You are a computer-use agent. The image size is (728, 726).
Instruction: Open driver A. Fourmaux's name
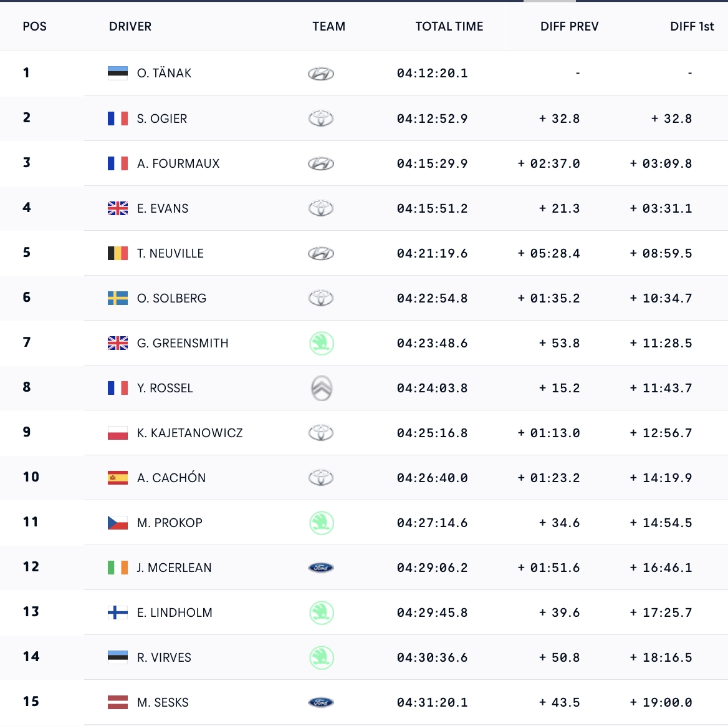178,163
